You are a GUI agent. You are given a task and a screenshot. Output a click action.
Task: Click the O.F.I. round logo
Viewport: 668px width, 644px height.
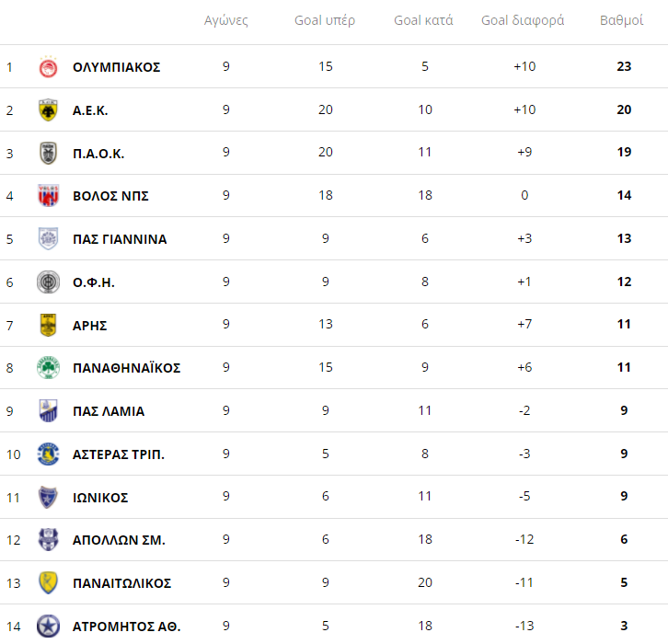point(48,282)
